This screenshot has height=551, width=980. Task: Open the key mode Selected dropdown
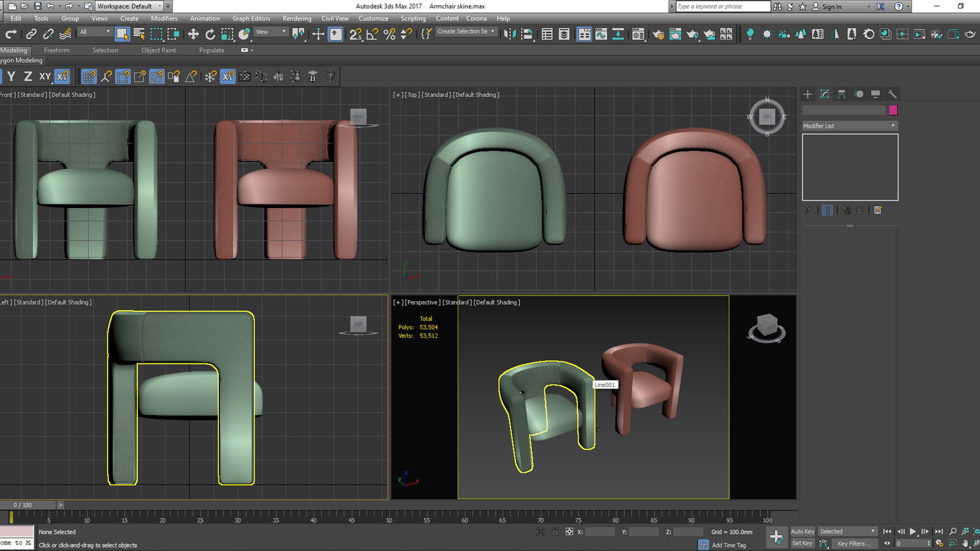(x=847, y=531)
